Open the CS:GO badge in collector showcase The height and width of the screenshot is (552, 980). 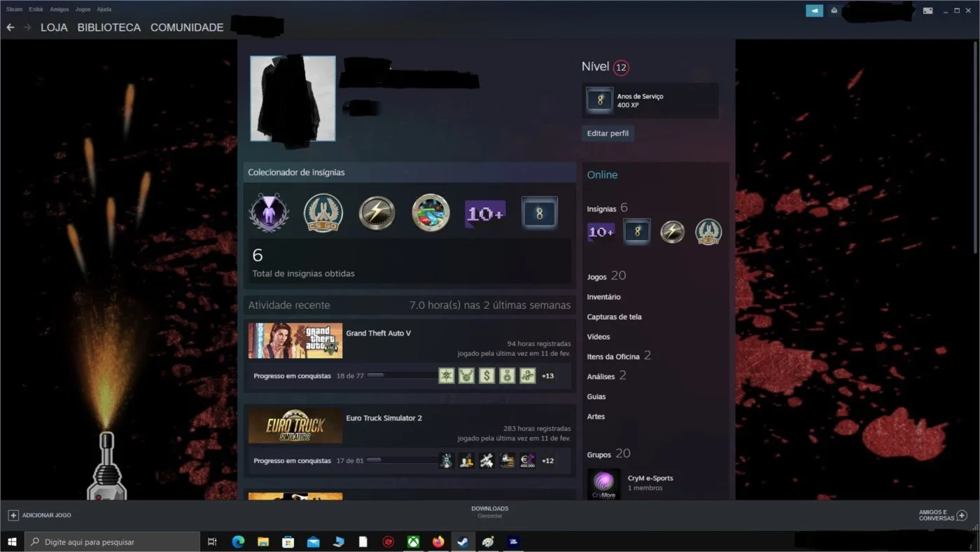tap(323, 213)
